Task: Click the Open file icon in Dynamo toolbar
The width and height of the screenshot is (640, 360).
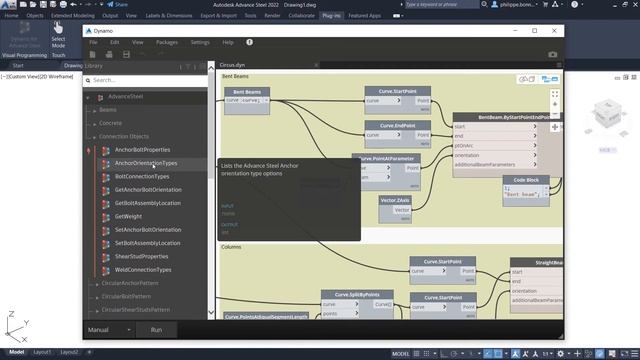Action: [109, 54]
